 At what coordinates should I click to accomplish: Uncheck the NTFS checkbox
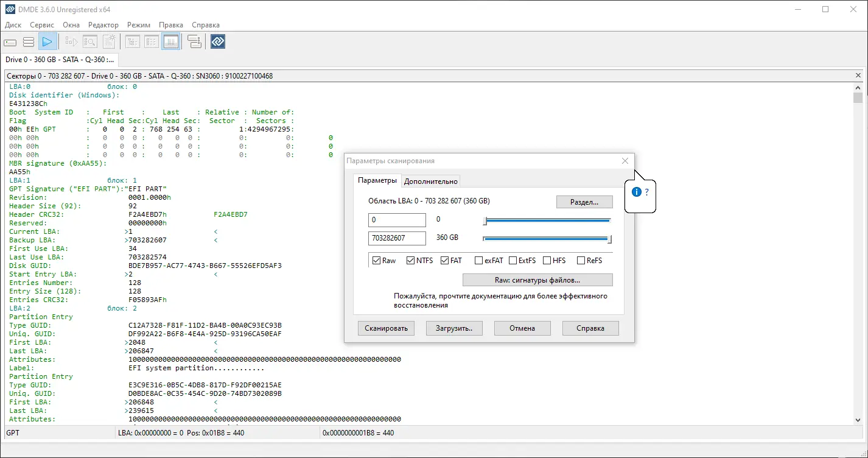(x=411, y=261)
